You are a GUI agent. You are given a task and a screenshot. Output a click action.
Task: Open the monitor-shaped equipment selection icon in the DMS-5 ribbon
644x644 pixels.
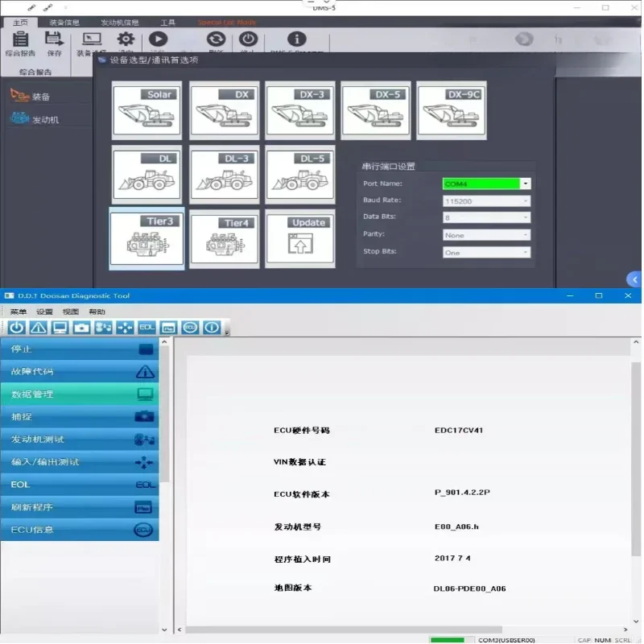(92, 39)
